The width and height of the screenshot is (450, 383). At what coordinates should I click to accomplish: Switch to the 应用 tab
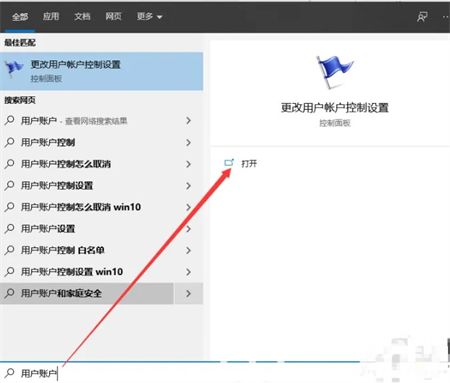51,16
